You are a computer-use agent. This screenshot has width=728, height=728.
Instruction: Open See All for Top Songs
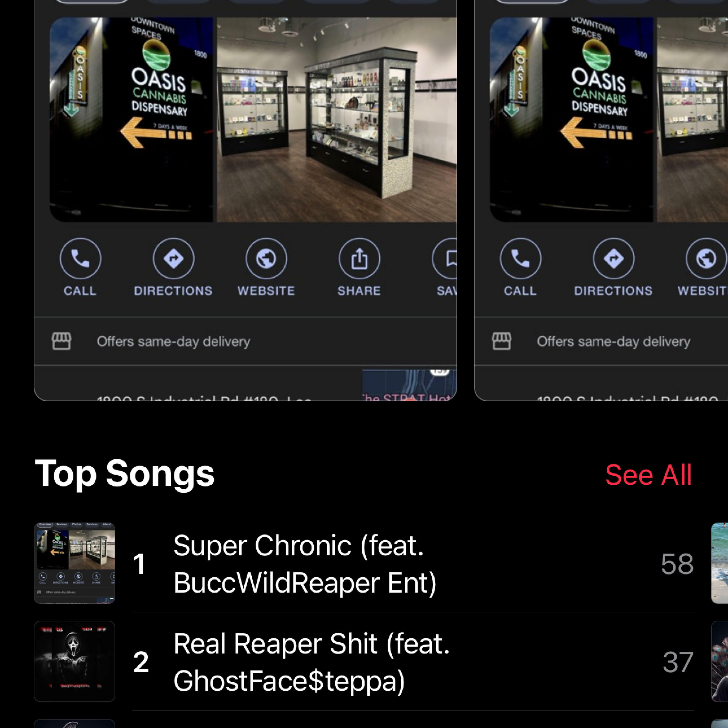(648, 475)
